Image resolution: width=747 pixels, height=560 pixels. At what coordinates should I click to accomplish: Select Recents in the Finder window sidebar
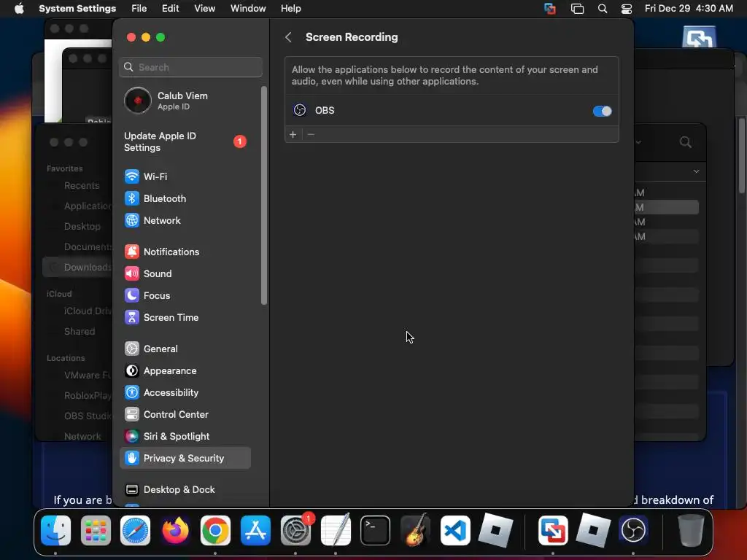(82, 186)
